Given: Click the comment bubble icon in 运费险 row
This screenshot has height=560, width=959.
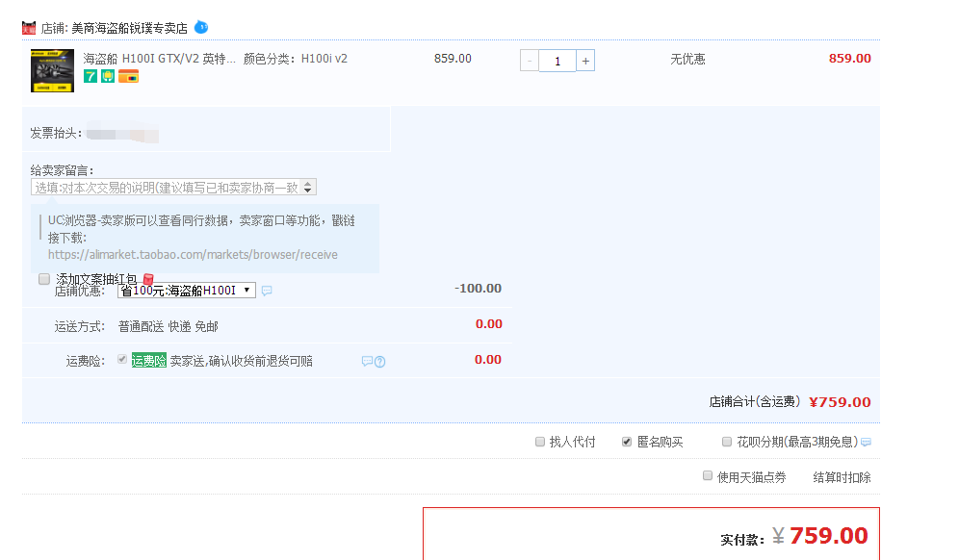Looking at the screenshot, I should click(x=367, y=362).
